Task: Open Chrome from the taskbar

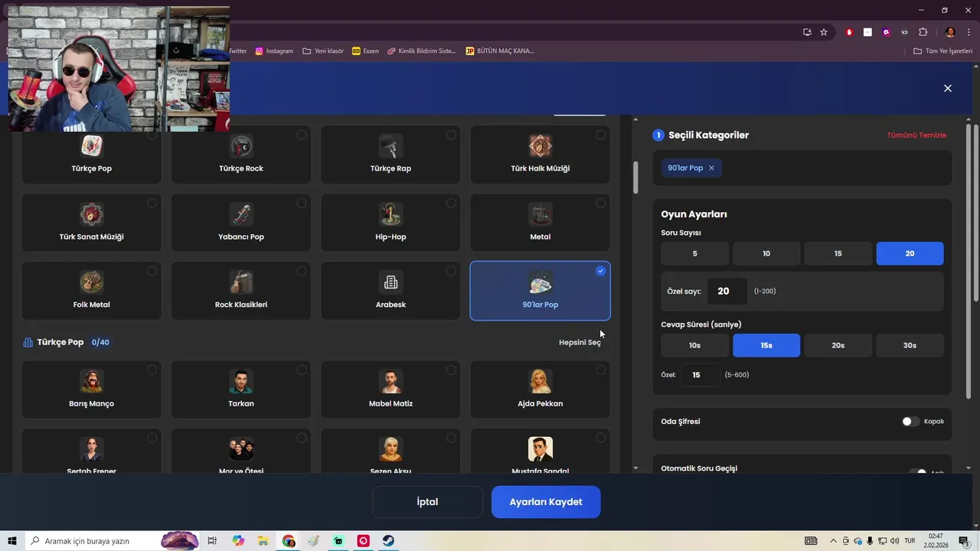Action: pos(289,541)
